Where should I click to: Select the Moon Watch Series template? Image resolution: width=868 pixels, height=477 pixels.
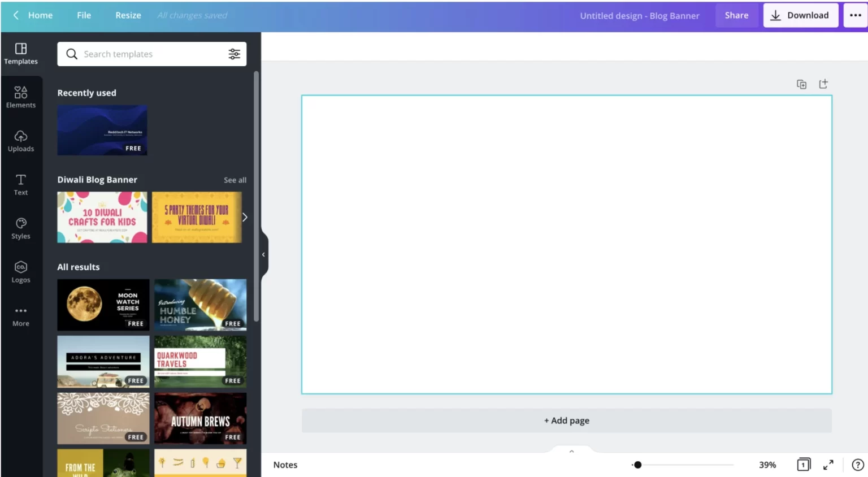click(x=103, y=305)
